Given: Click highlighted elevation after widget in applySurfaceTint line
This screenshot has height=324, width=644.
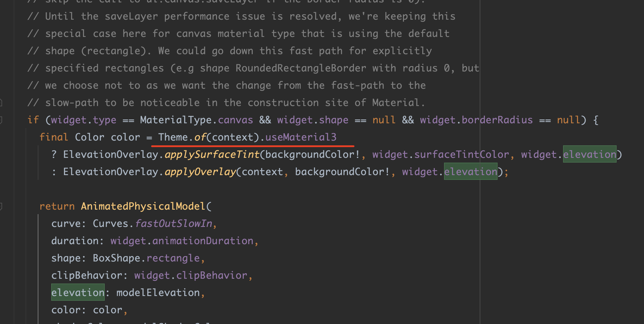Looking at the screenshot, I should click(589, 155).
